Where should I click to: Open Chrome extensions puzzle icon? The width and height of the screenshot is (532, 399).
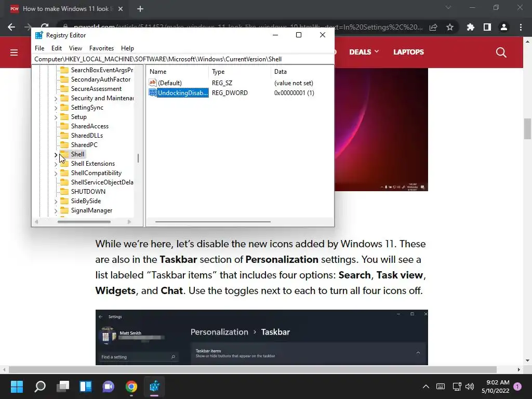[x=471, y=27]
